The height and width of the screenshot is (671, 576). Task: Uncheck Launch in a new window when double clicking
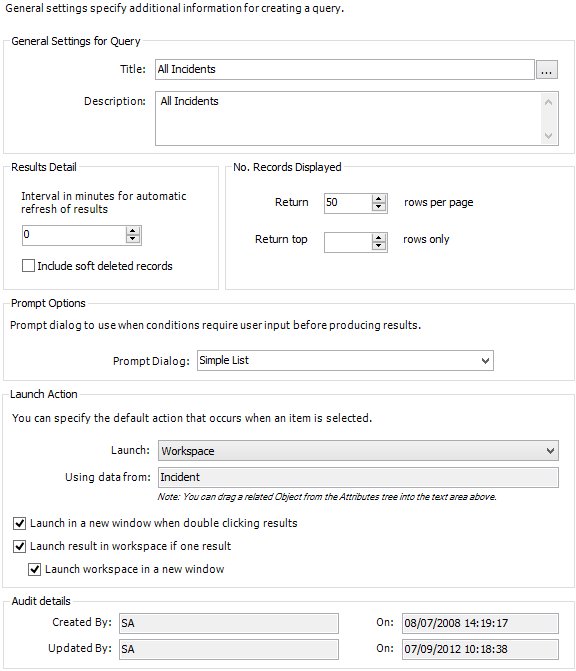coord(20,523)
